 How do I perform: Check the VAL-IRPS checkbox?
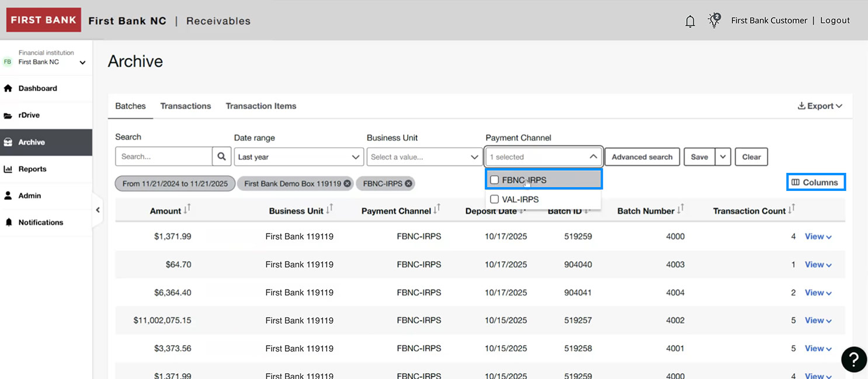[495, 199]
